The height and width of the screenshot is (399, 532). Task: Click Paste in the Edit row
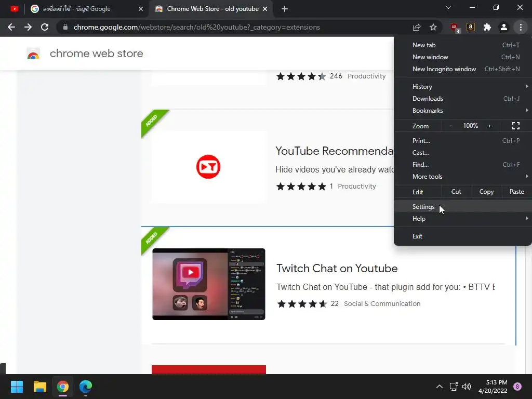click(516, 192)
